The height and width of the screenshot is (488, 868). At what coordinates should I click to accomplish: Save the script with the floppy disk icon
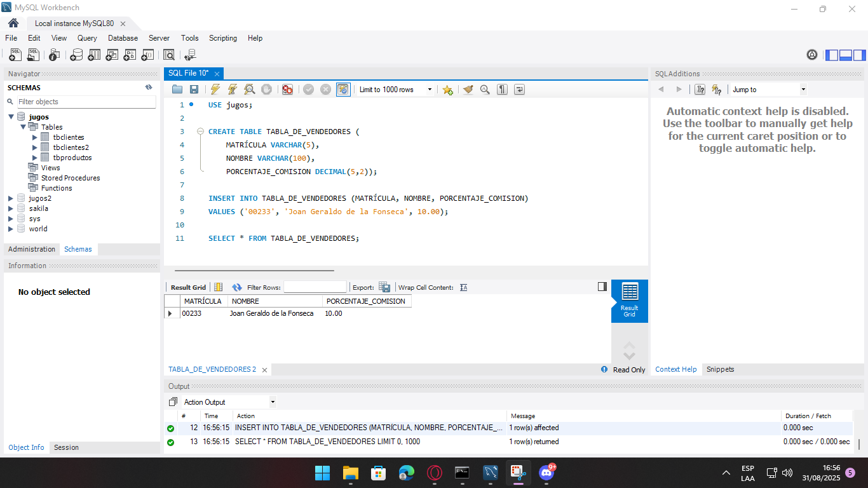coord(194,90)
